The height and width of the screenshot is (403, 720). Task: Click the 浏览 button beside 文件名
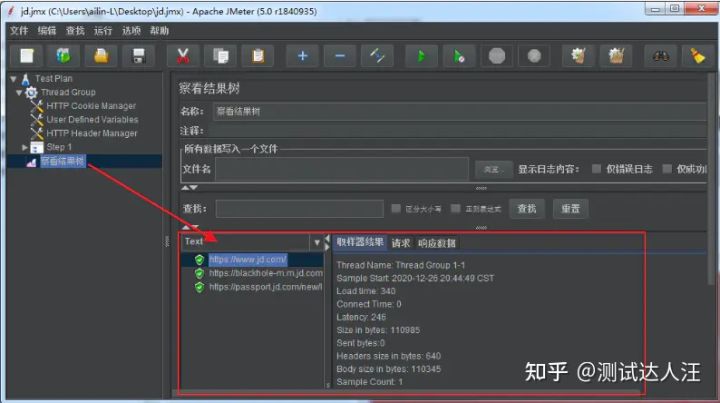click(493, 169)
